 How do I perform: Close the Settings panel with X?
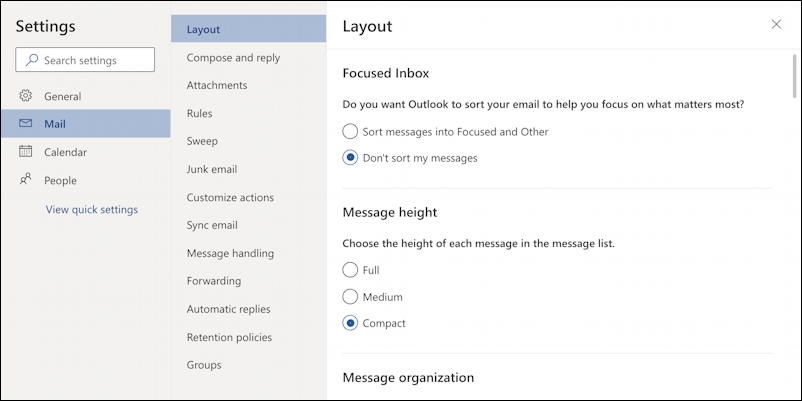tap(776, 24)
